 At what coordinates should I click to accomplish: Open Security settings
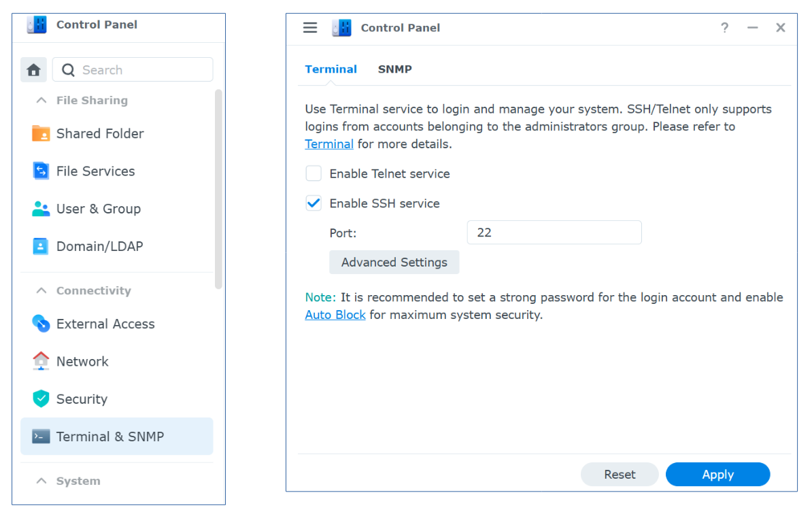point(82,399)
